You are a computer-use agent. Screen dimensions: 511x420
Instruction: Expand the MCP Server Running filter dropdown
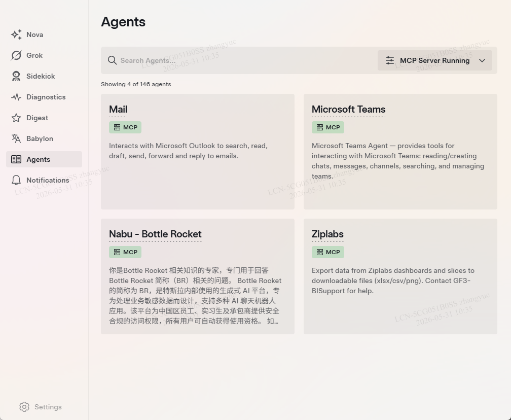(435, 60)
